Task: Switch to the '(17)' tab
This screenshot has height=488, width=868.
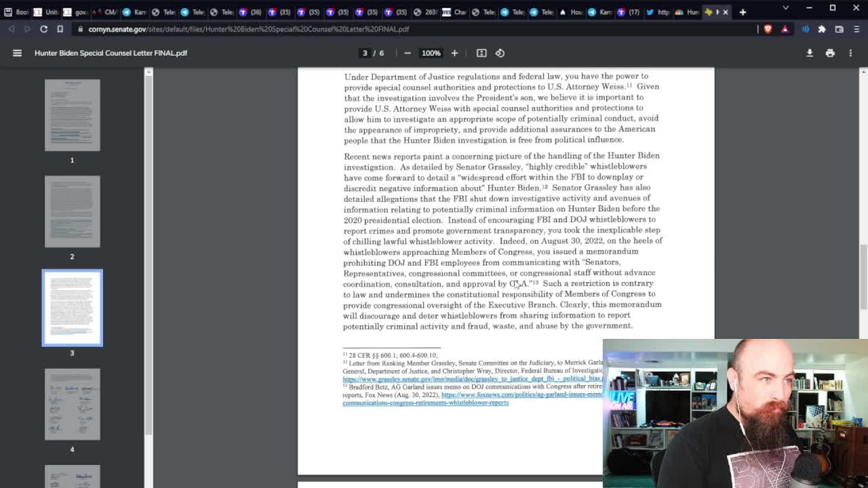Action: pyautogui.click(x=629, y=12)
